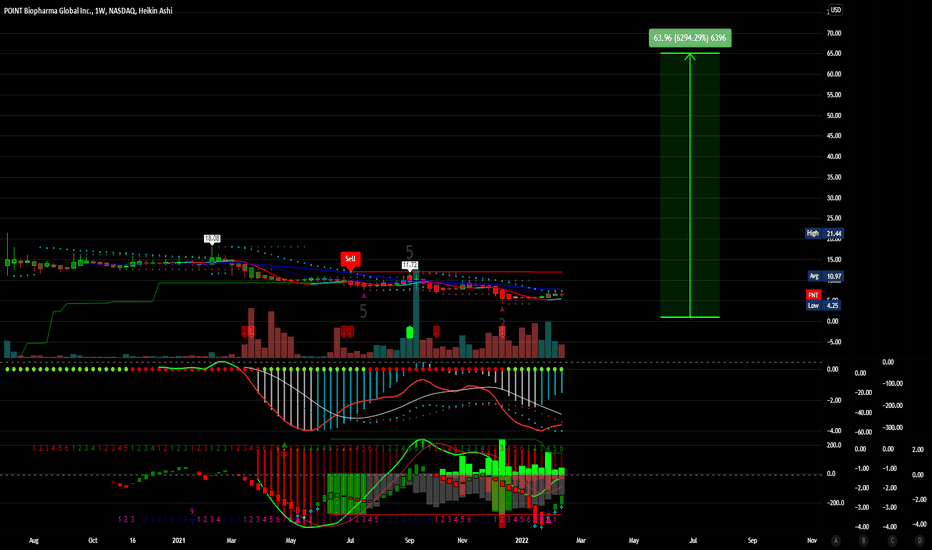The width and height of the screenshot is (932, 550).
Task: Click the 200.0 lower indicator scale value
Action: point(834,445)
